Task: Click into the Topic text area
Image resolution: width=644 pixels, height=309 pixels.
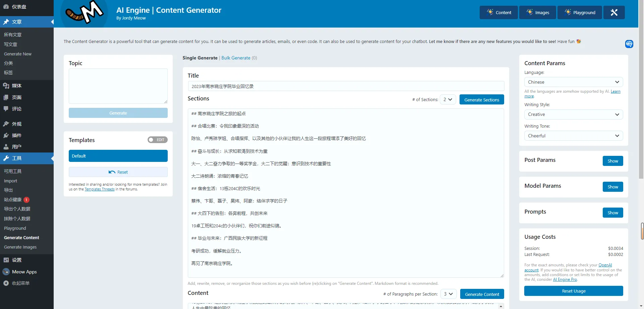Action: (x=118, y=86)
